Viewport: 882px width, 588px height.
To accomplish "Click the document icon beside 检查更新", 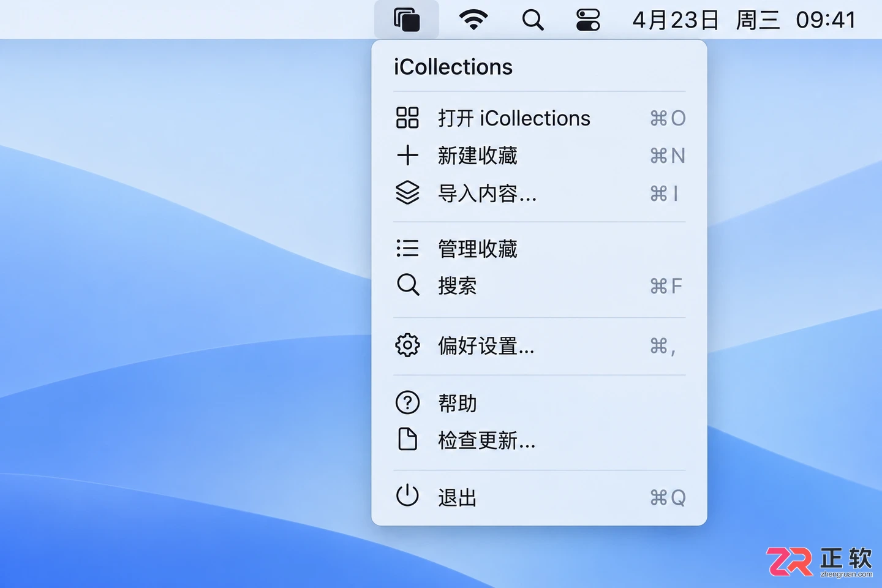I will click(x=407, y=440).
